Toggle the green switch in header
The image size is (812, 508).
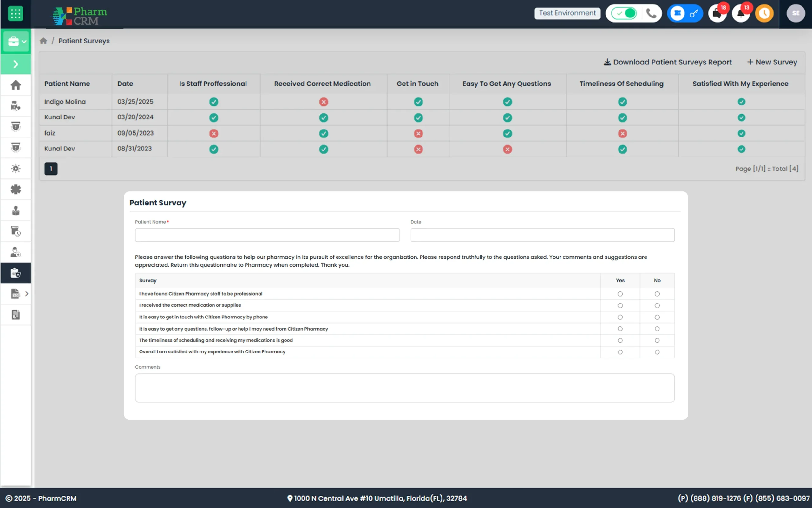pos(624,13)
